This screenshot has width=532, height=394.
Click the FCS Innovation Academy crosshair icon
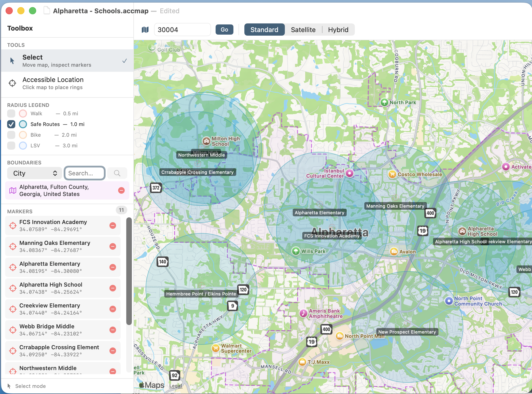click(x=13, y=226)
